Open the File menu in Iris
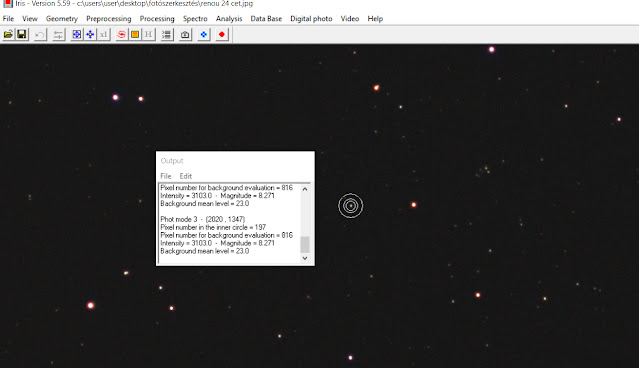Image resolution: width=639 pixels, height=368 pixels. point(8,19)
